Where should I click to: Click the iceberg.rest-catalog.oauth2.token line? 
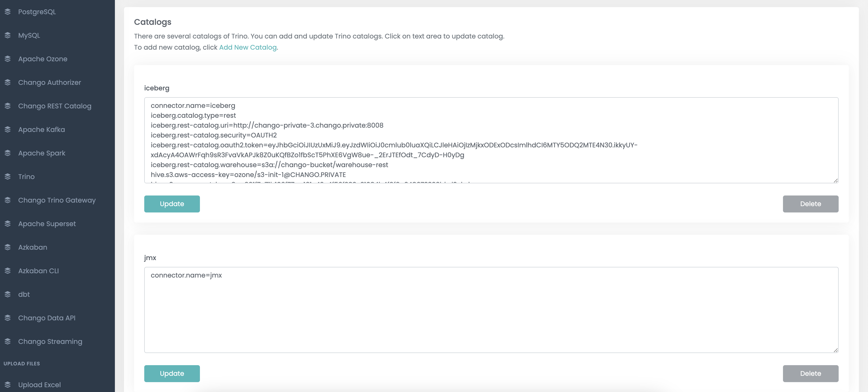point(394,150)
